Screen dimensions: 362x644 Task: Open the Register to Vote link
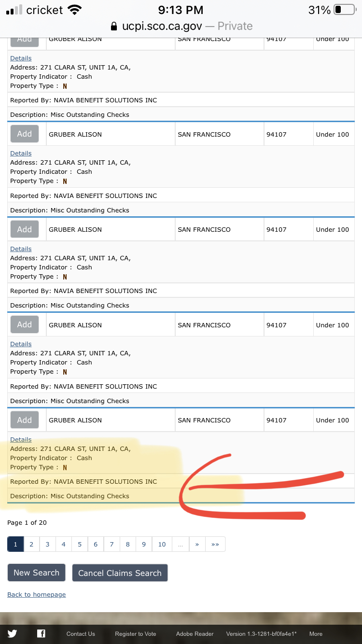(x=136, y=634)
